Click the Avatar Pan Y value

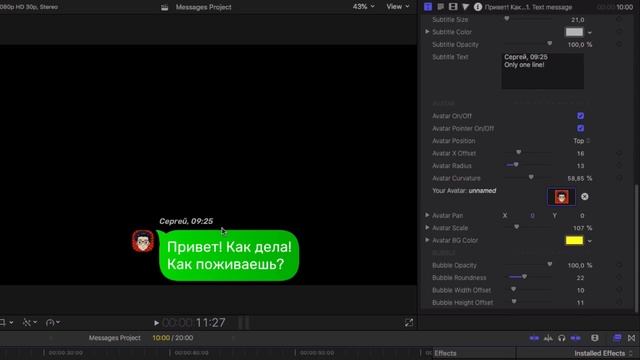(x=582, y=216)
